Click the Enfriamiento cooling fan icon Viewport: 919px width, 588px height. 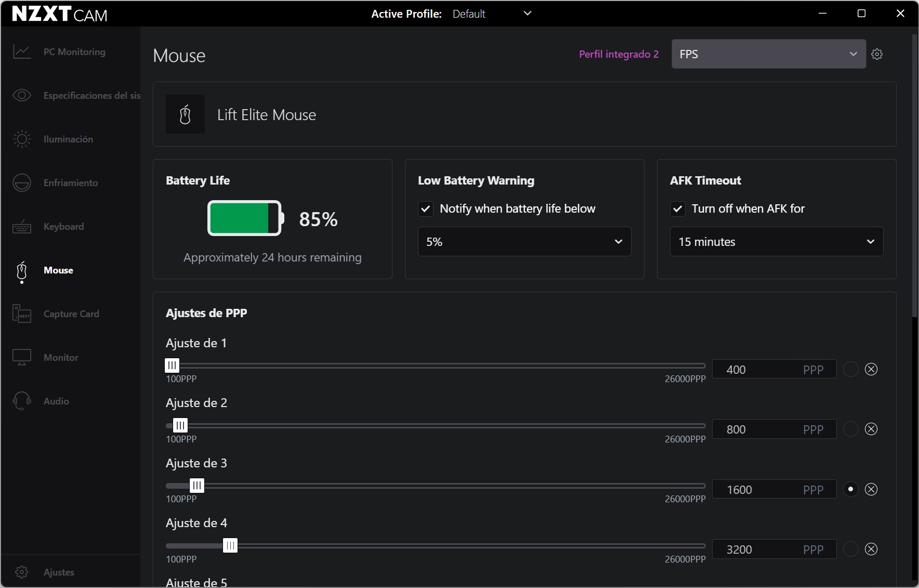point(22,183)
